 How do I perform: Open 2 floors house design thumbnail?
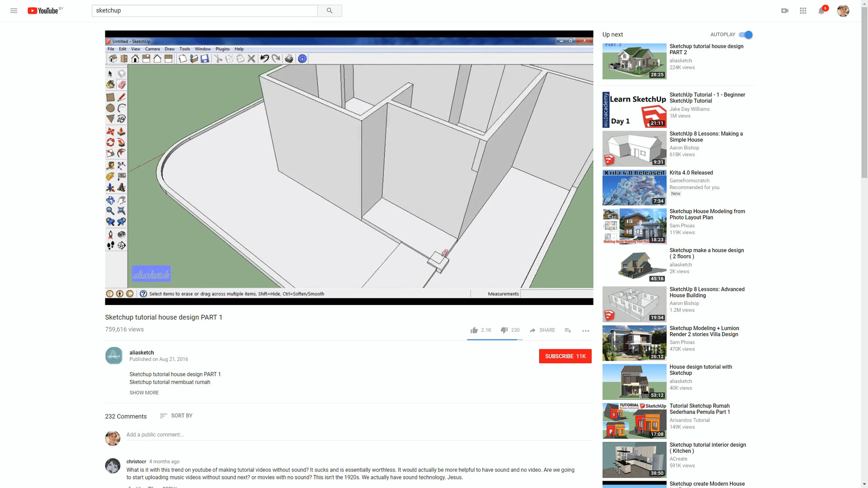click(634, 265)
